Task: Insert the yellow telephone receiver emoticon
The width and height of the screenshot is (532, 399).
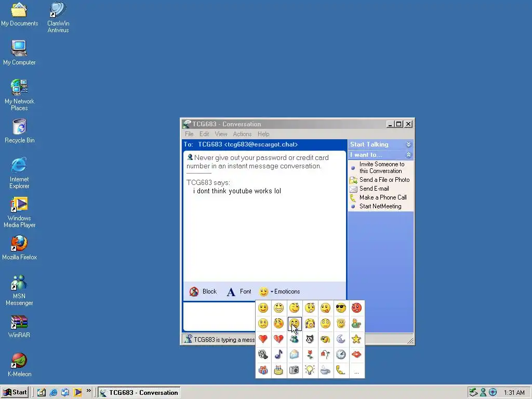Action: tap(341, 370)
